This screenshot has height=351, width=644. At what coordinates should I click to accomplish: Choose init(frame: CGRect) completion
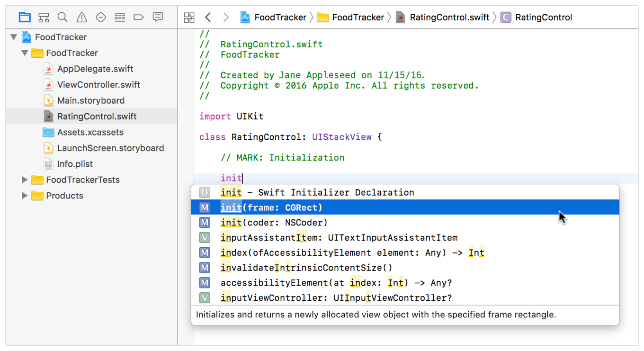[x=405, y=207]
